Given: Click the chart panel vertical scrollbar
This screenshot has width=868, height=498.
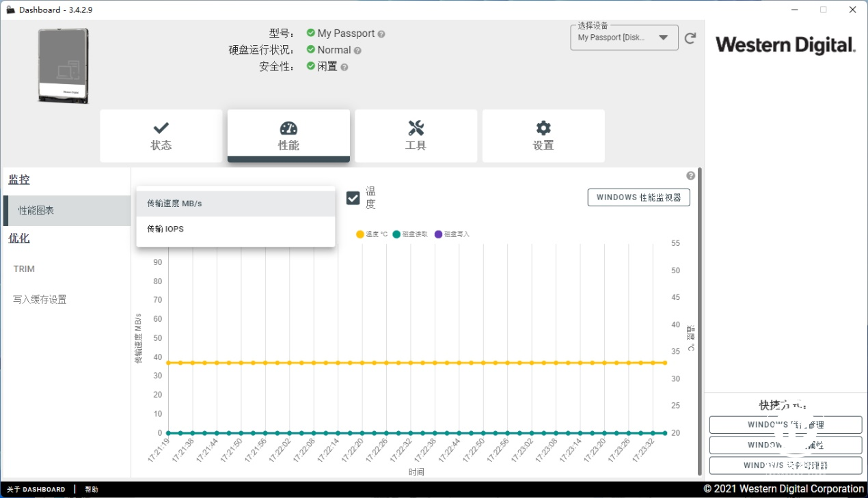Looking at the screenshot, I should 699,321.
